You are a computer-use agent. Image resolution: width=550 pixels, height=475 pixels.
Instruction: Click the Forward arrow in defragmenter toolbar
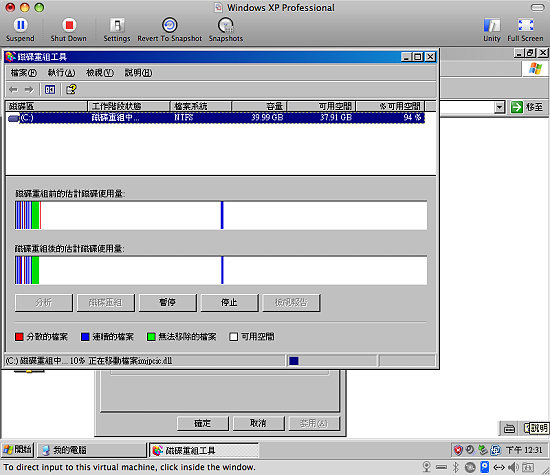point(29,90)
